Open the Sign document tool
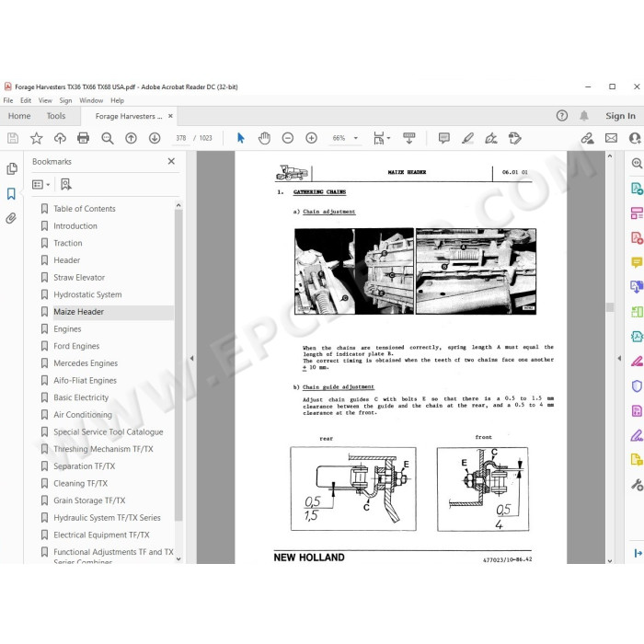 (x=490, y=138)
